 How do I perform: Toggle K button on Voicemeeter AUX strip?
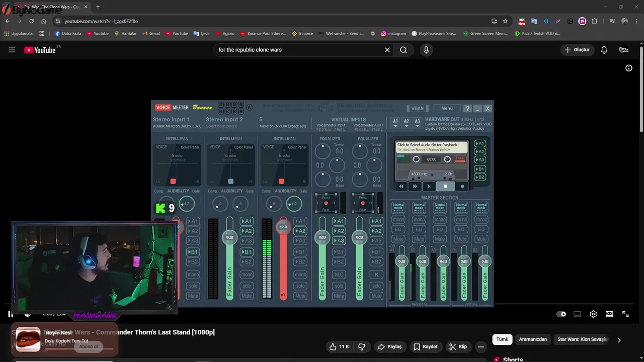click(x=376, y=275)
